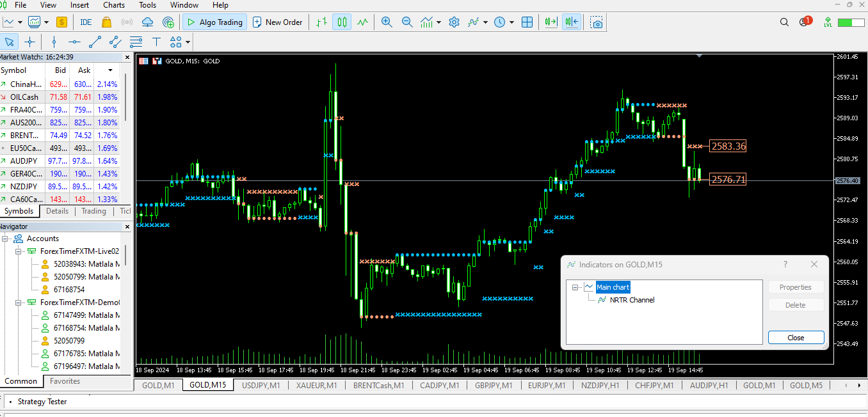
Task: Click the Market Watch vertical scrollbar
Action: [x=125, y=98]
